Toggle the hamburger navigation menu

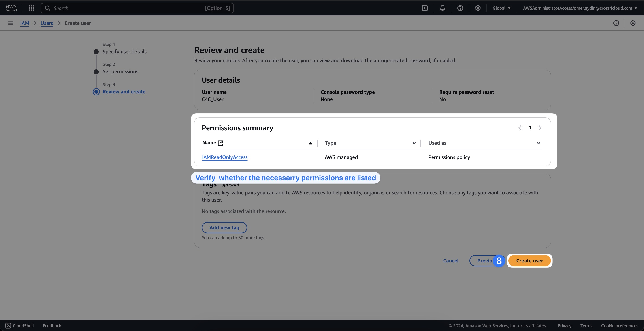[11, 23]
